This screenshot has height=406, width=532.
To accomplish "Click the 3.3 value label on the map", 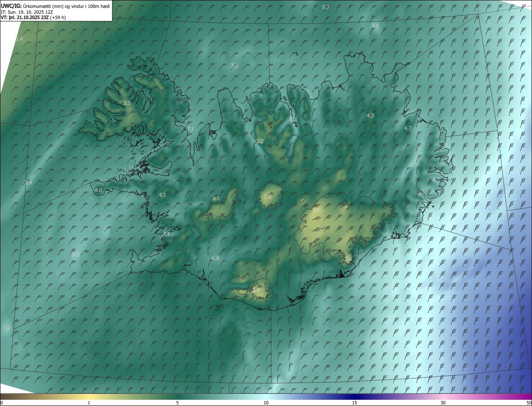I will pos(216,198).
